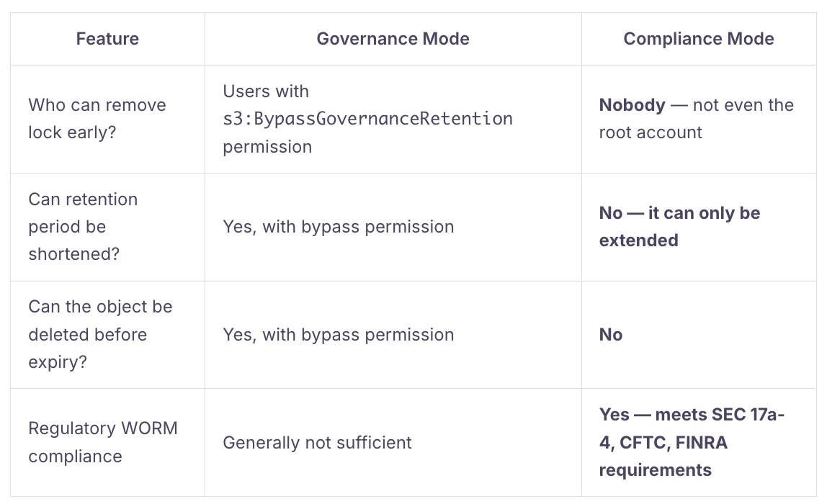Image resolution: width=827 pixels, height=504 pixels.
Task: Select the s3:BypassGovernanceRetention code text
Action: 367,119
